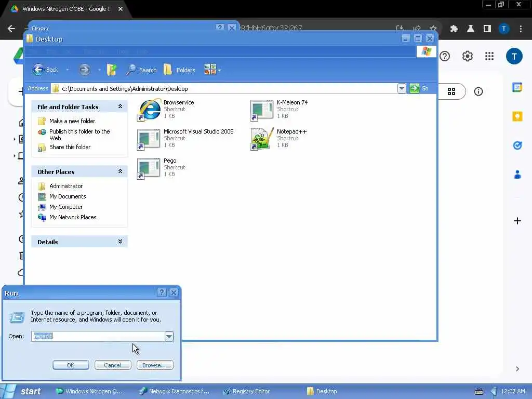Open the Forward button history dropdown arrow
The width and height of the screenshot is (532, 399).
pos(99,70)
